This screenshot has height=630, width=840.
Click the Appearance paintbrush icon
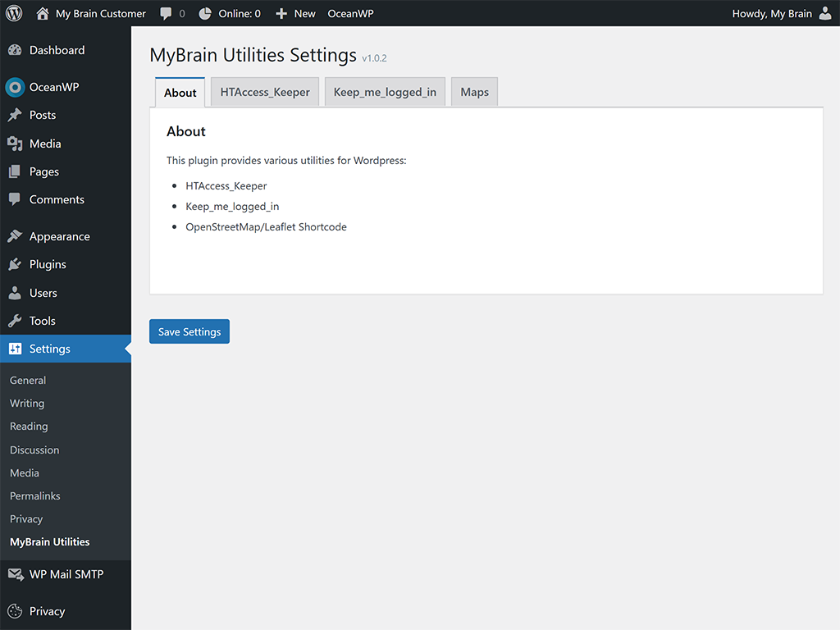coord(15,236)
